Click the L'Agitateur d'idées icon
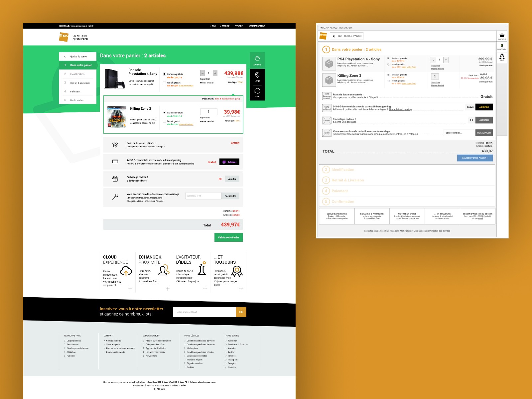Image resolution: width=532 pixels, height=399 pixels. point(202,269)
